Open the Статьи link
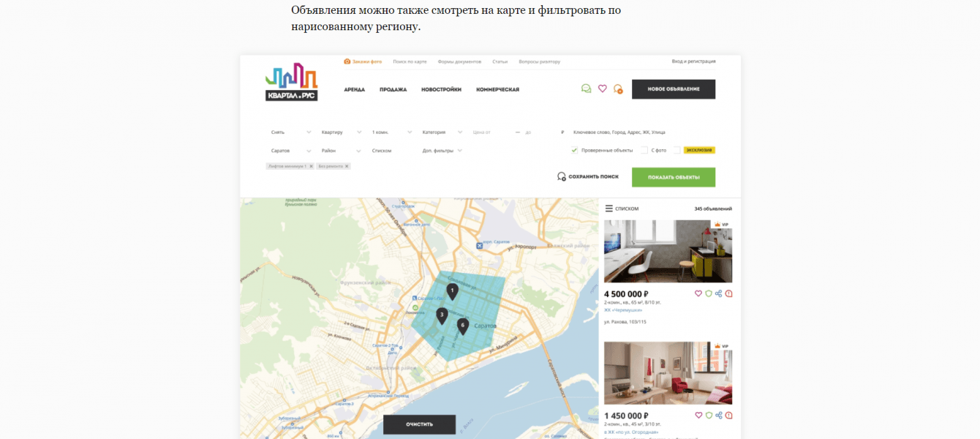Screen dimensions: 980x439 pyautogui.click(x=500, y=61)
